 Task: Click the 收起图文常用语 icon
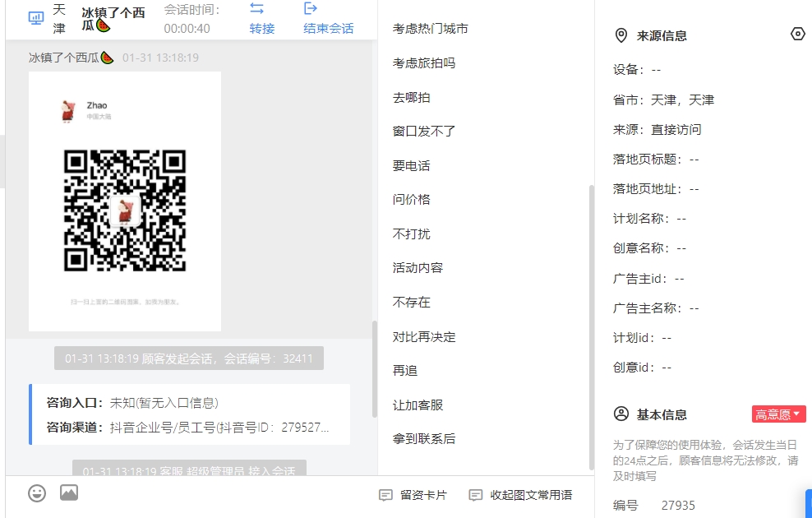coord(475,495)
